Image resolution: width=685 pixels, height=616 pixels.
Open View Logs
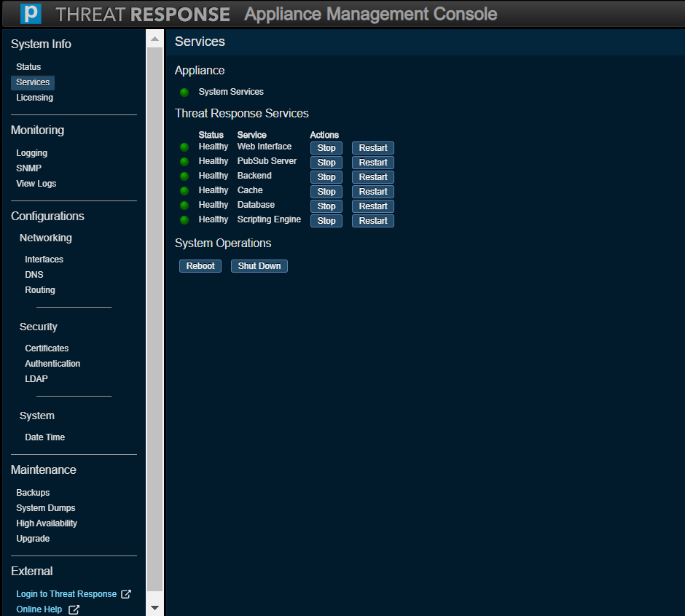36,184
